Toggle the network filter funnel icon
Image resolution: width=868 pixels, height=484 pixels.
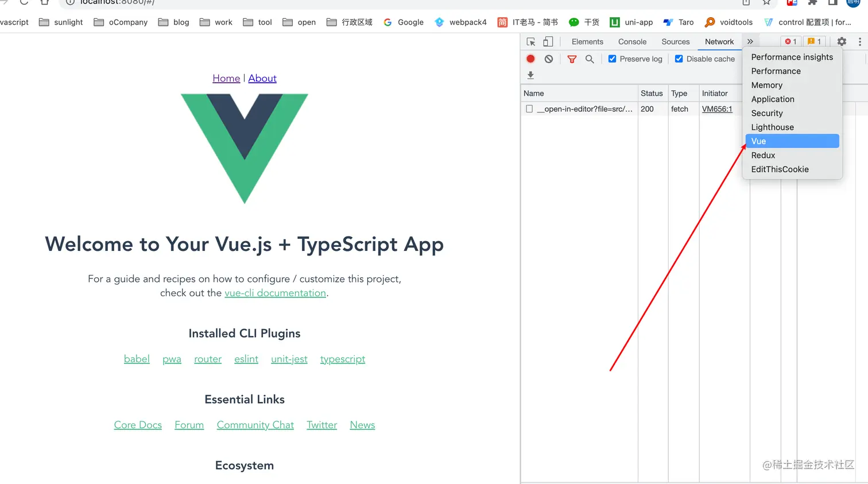click(x=572, y=59)
